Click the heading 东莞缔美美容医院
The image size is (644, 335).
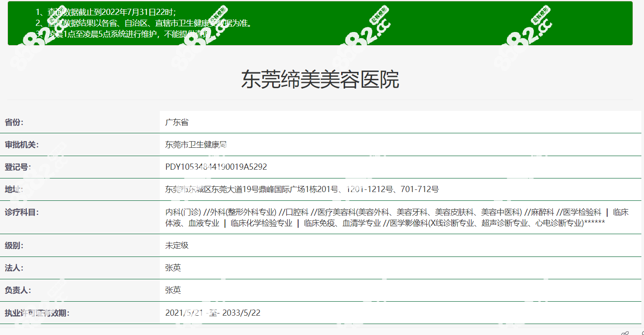pos(320,80)
